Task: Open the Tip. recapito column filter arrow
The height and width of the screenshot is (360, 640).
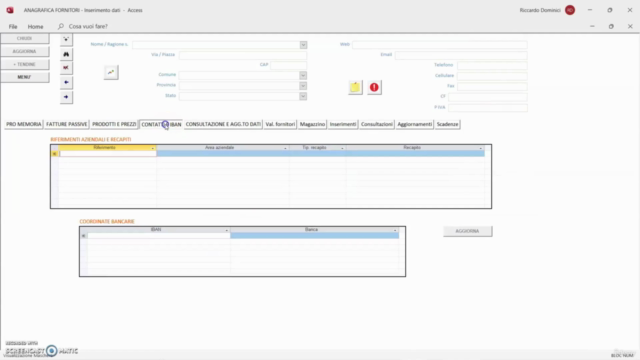Action: click(342, 148)
